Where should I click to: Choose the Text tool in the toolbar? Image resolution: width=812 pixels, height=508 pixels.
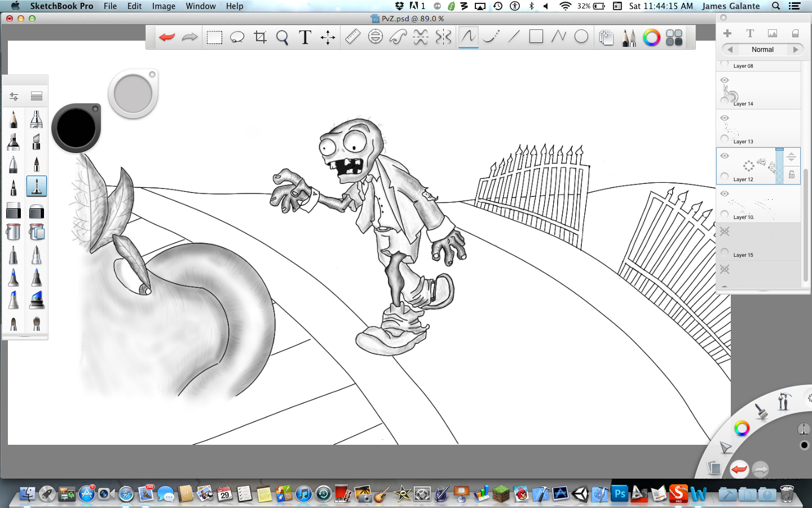click(x=305, y=38)
